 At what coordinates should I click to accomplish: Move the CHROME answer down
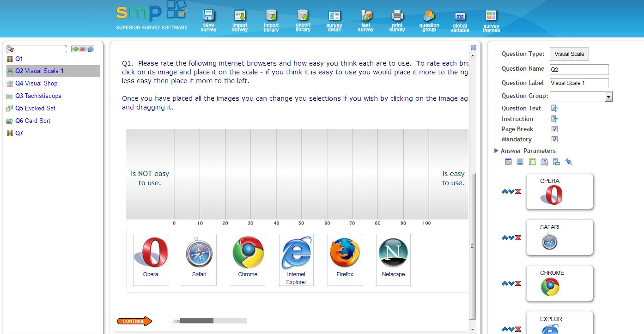click(511, 284)
